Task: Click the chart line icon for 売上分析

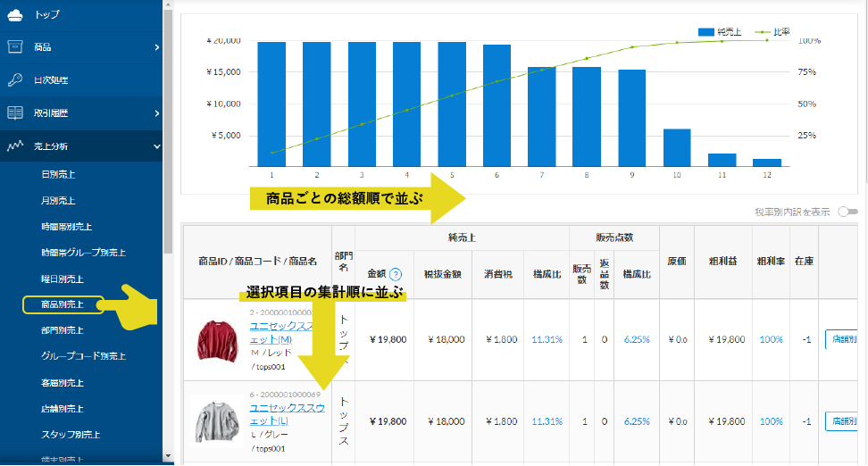Action: coord(15,146)
